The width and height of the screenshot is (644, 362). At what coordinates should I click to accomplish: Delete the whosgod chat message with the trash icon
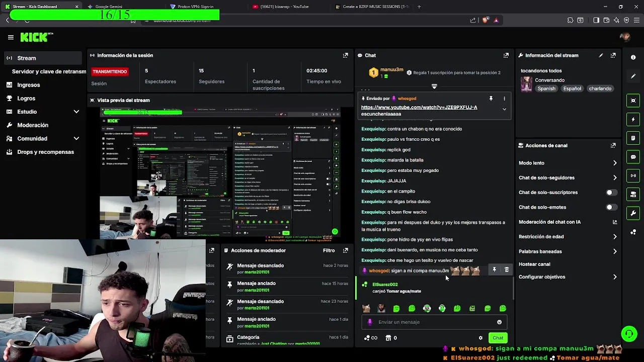pyautogui.click(x=507, y=270)
